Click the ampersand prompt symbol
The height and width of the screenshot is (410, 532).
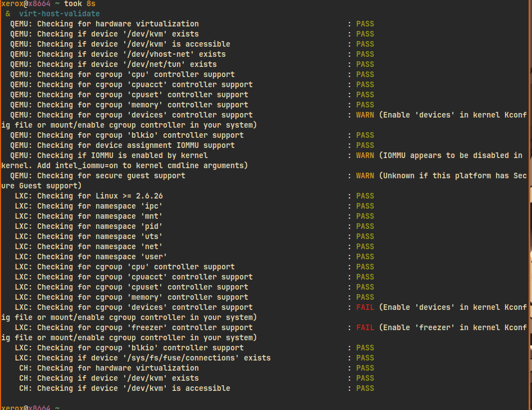(8, 13)
